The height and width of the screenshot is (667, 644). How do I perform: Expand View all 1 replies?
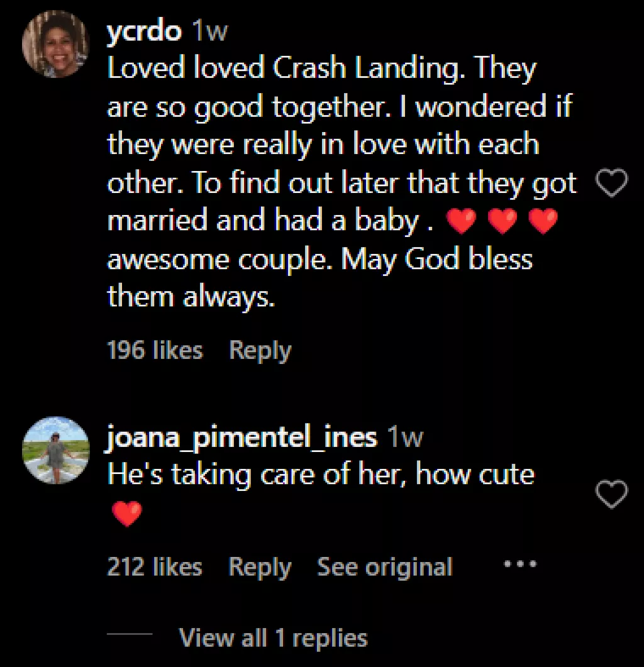pos(273,638)
